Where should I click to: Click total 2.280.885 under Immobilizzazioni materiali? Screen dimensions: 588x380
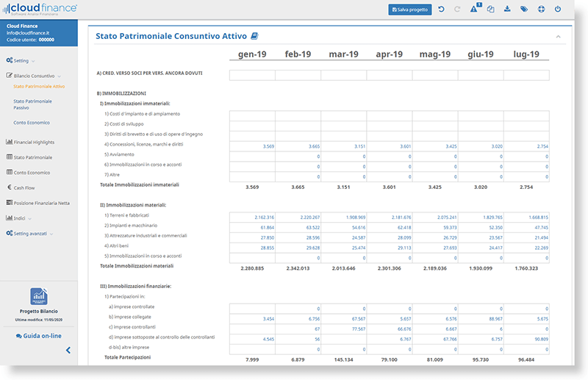pos(252,268)
